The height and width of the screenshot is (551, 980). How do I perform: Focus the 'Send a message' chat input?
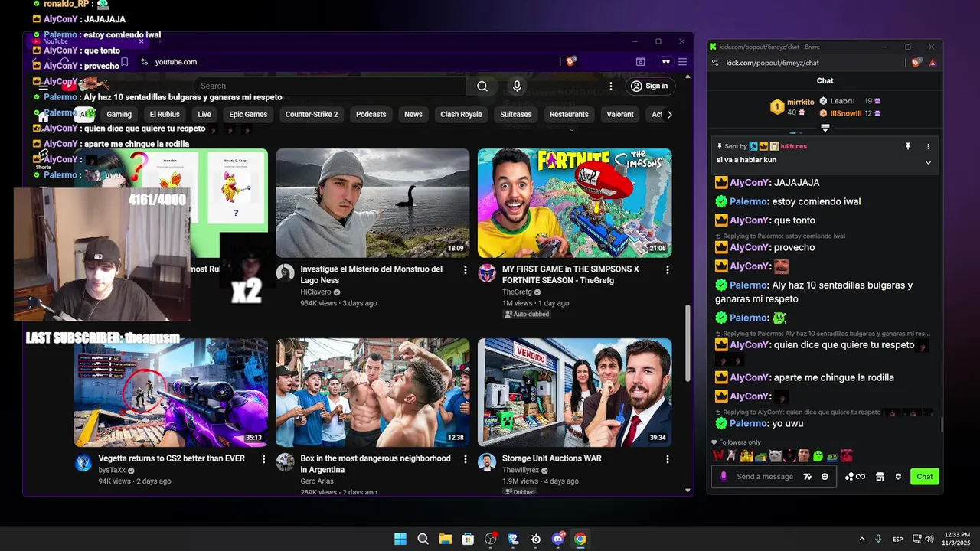click(766, 477)
